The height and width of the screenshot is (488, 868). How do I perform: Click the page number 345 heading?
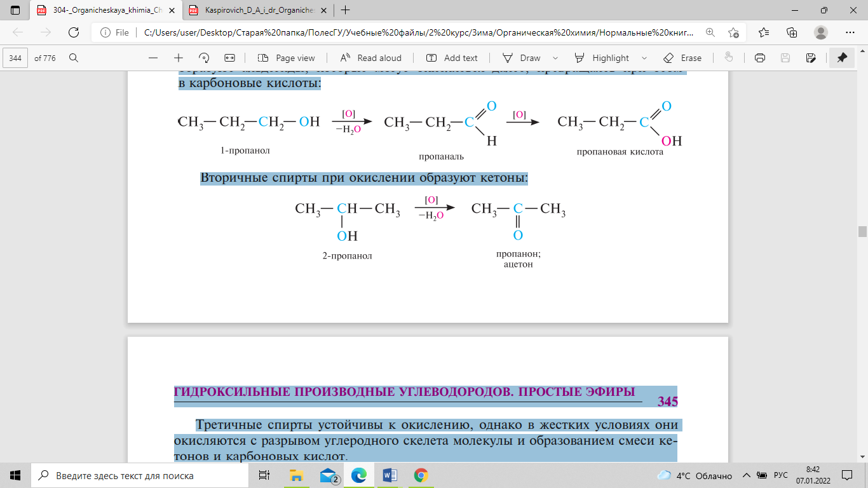point(668,402)
